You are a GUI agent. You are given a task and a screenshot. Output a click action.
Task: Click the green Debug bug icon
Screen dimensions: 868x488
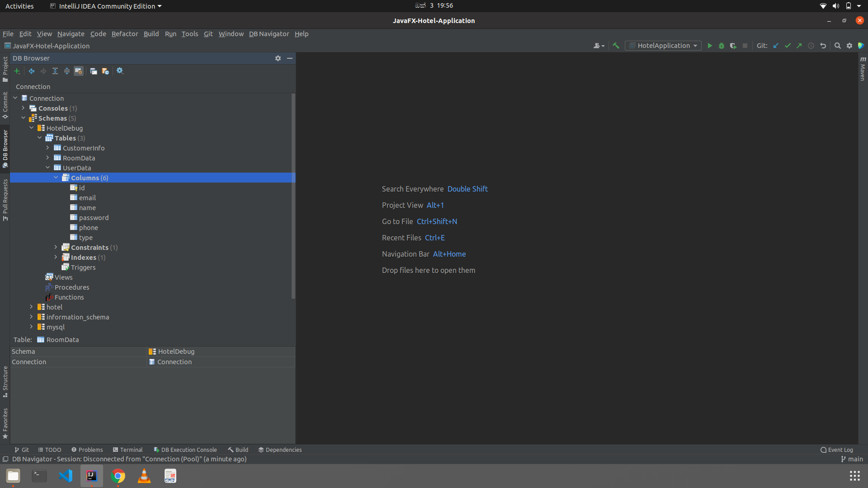coord(722,46)
